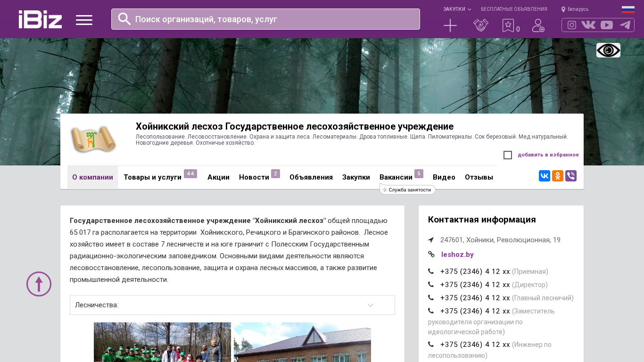Reveal the Директор phone number

pos(475,285)
